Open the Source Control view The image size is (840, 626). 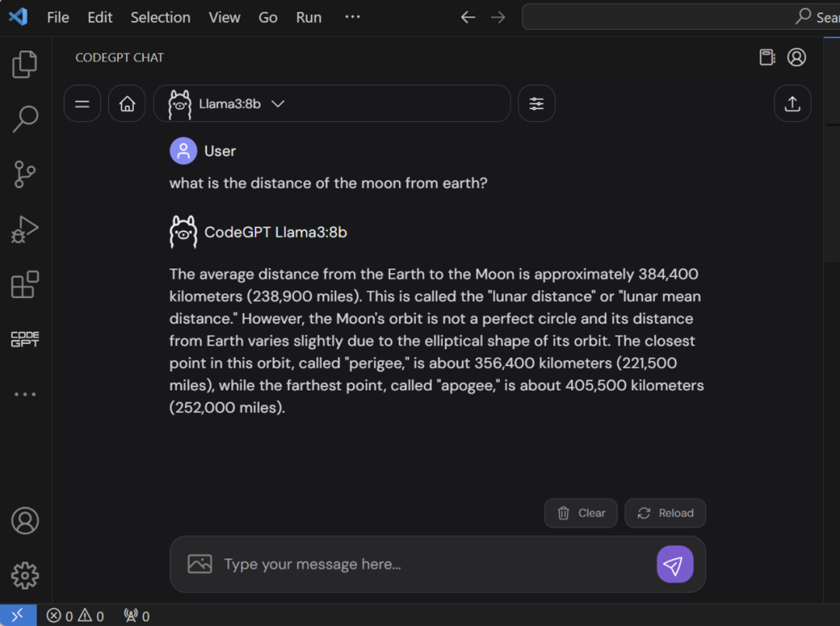[25, 174]
